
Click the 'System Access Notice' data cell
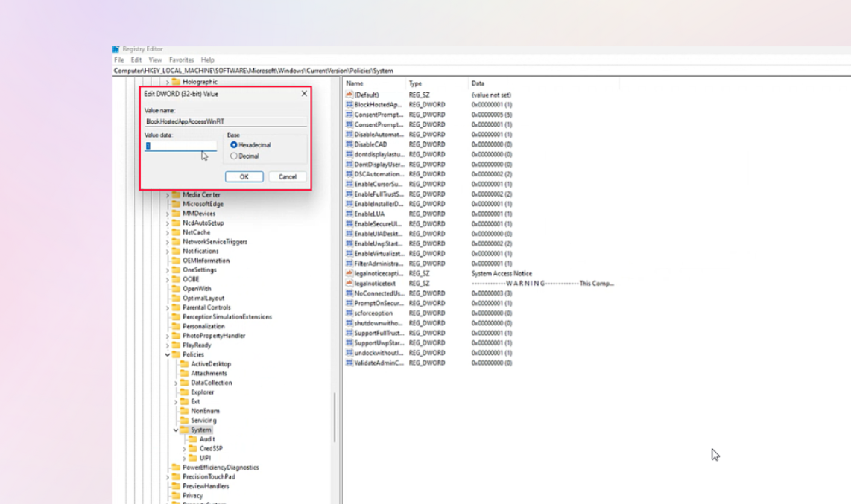pos(502,274)
